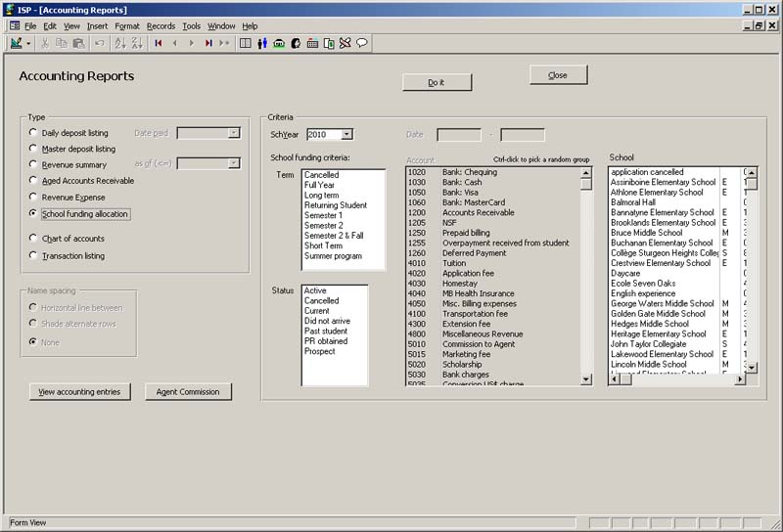Click the Agent Commission button
The image size is (783, 532).
pos(189,392)
